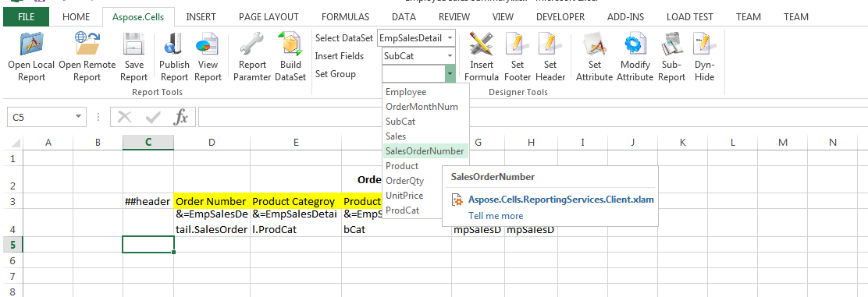Click the formula bar cancel X icon

coord(125,117)
